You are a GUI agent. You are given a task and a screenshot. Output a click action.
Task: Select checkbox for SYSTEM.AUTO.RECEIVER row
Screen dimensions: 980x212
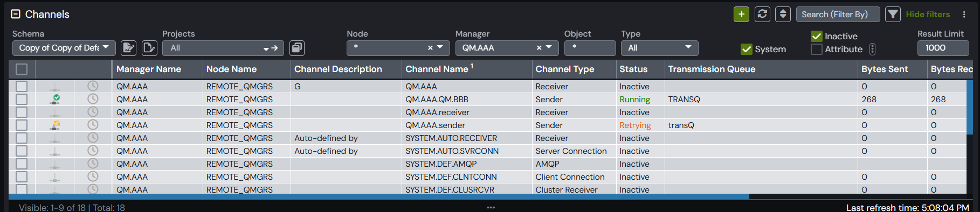click(22, 138)
